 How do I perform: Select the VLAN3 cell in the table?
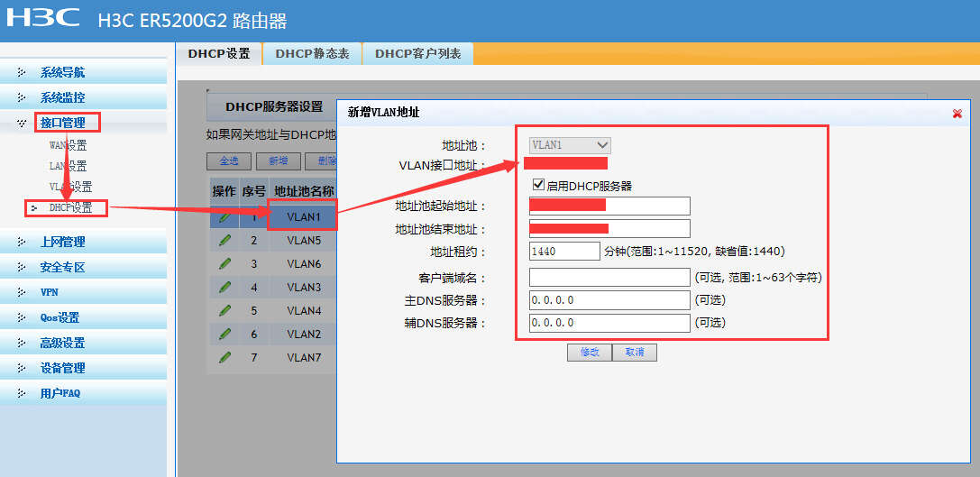point(303,287)
